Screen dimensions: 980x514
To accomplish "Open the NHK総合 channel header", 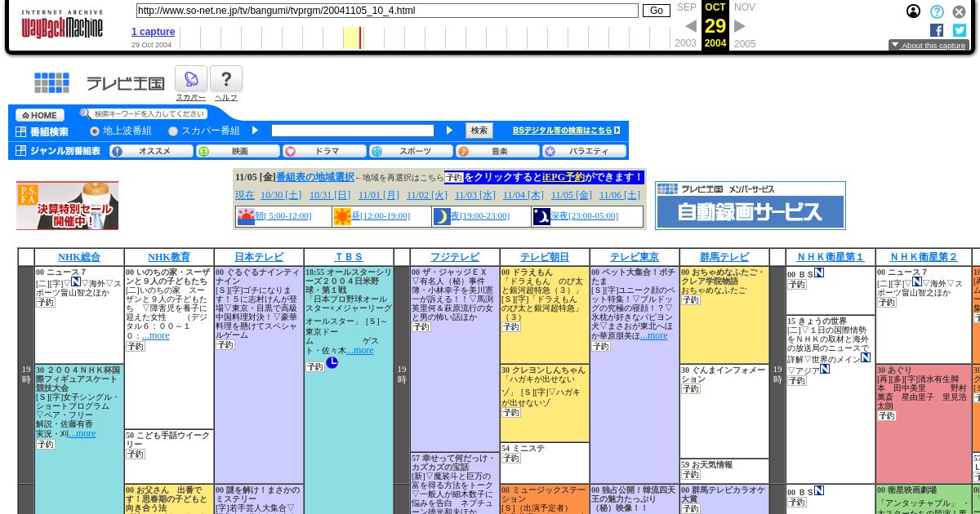I will point(79,257).
